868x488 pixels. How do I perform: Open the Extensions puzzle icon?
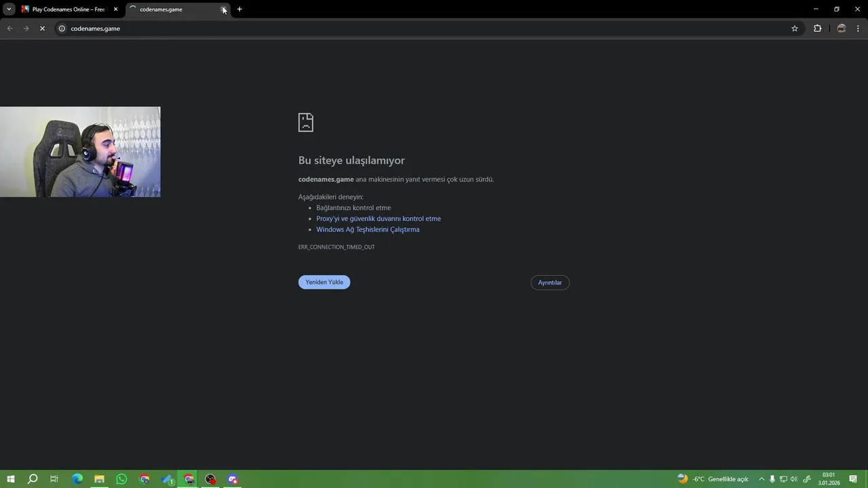point(817,28)
